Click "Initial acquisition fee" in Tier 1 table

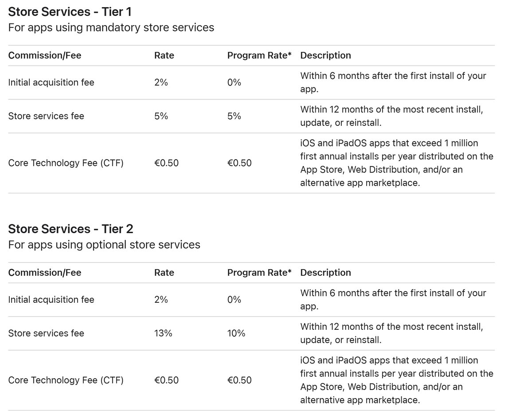coord(51,82)
